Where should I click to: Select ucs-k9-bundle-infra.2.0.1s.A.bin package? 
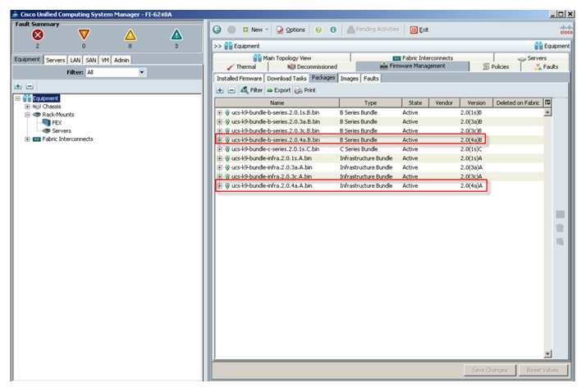point(380,158)
